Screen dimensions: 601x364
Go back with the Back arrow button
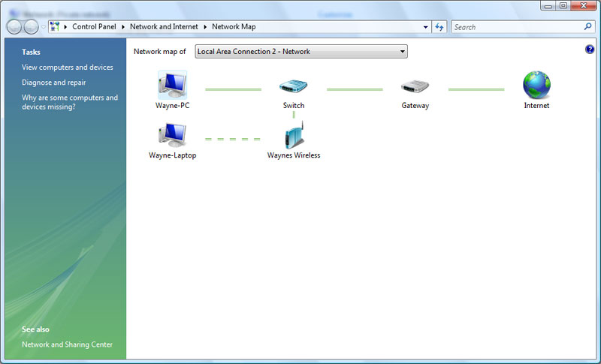pos(14,27)
